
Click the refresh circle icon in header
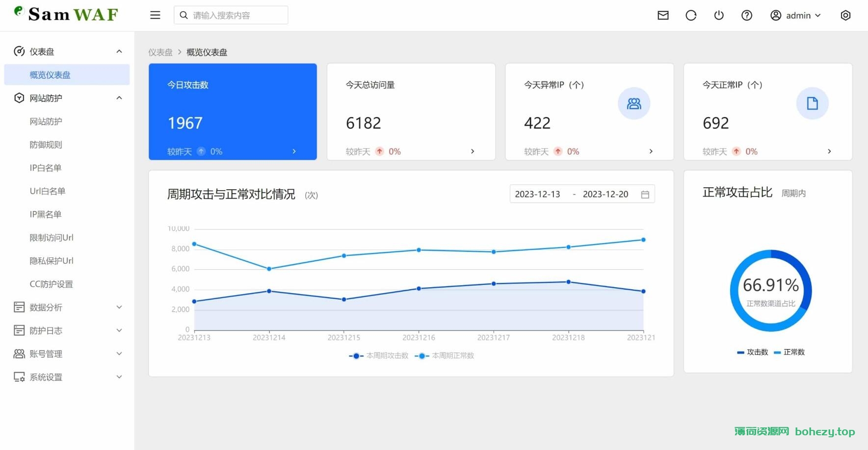691,15
